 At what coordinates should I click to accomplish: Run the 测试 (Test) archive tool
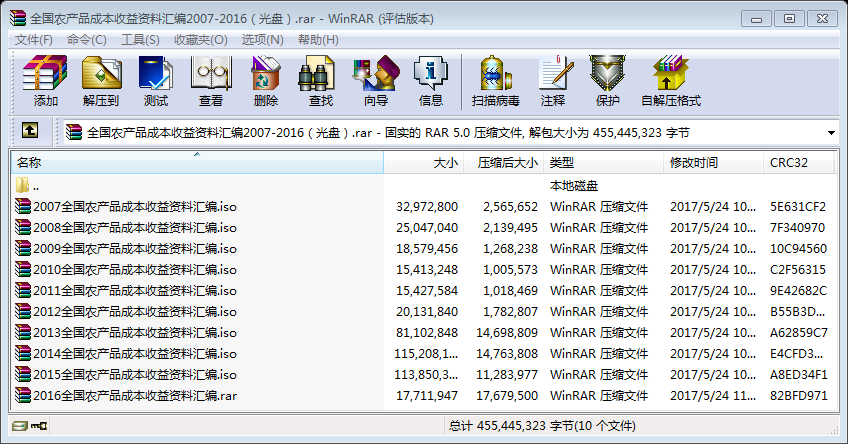click(x=156, y=73)
